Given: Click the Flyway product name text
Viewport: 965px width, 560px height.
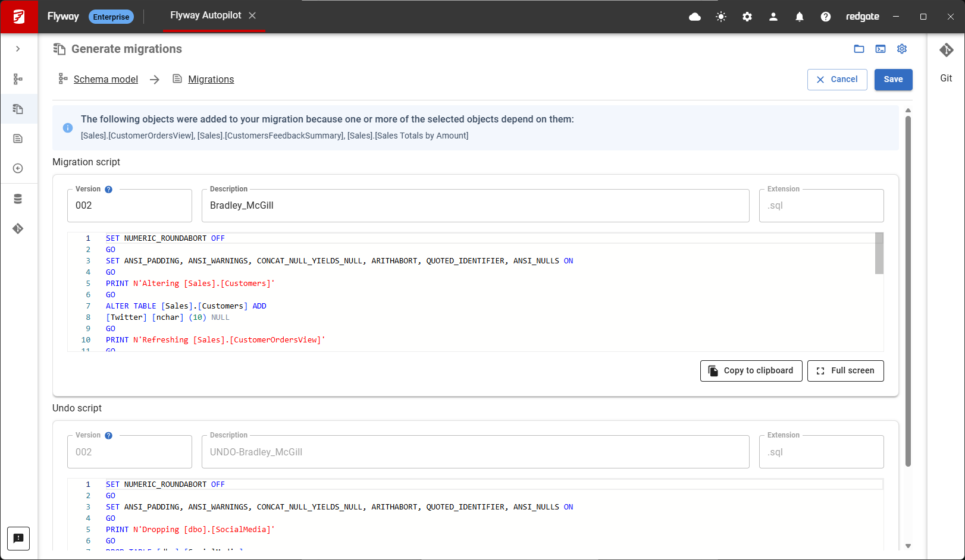Looking at the screenshot, I should (x=63, y=17).
